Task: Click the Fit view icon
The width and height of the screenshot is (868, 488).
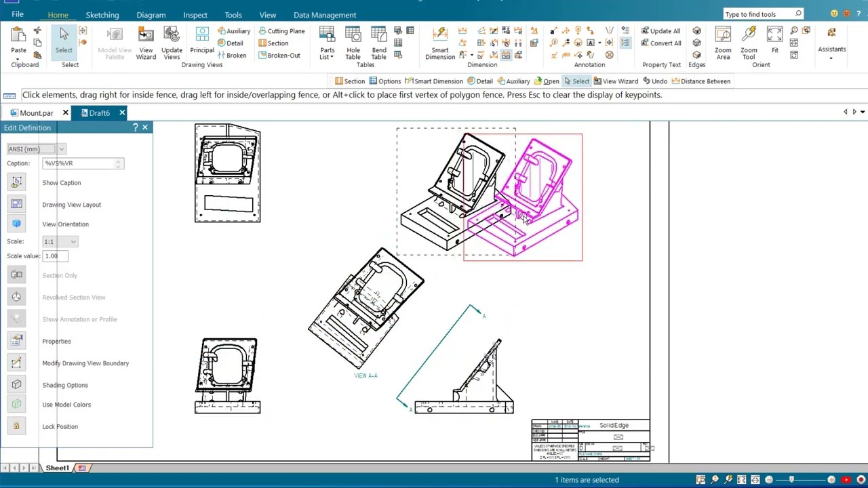Action: pyautogui.click(x=774, y=41)
